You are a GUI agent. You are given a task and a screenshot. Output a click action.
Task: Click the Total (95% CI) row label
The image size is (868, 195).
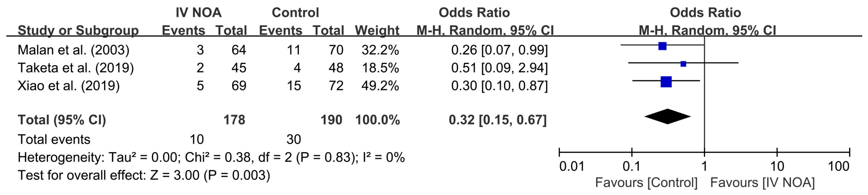(62, 120)
